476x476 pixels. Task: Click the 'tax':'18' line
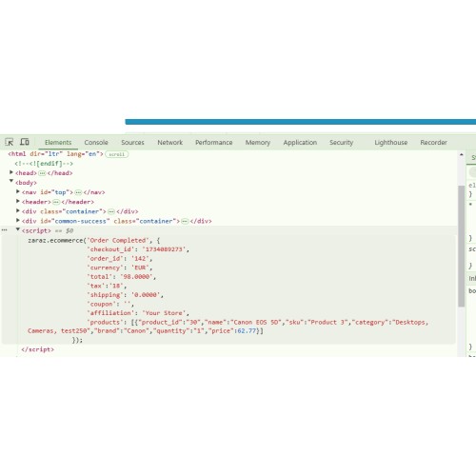[x=107, y=286]
